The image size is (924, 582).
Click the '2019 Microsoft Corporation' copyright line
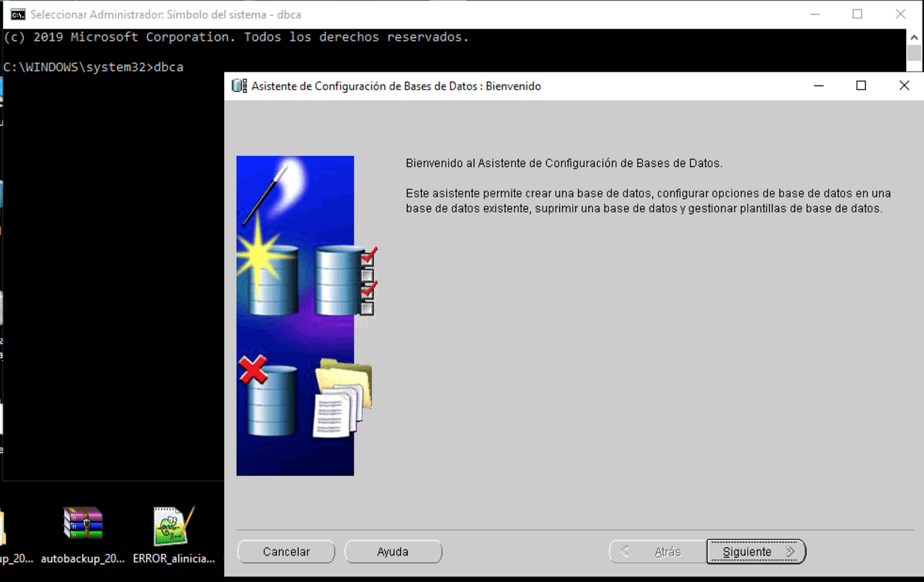tap(236, 37)
